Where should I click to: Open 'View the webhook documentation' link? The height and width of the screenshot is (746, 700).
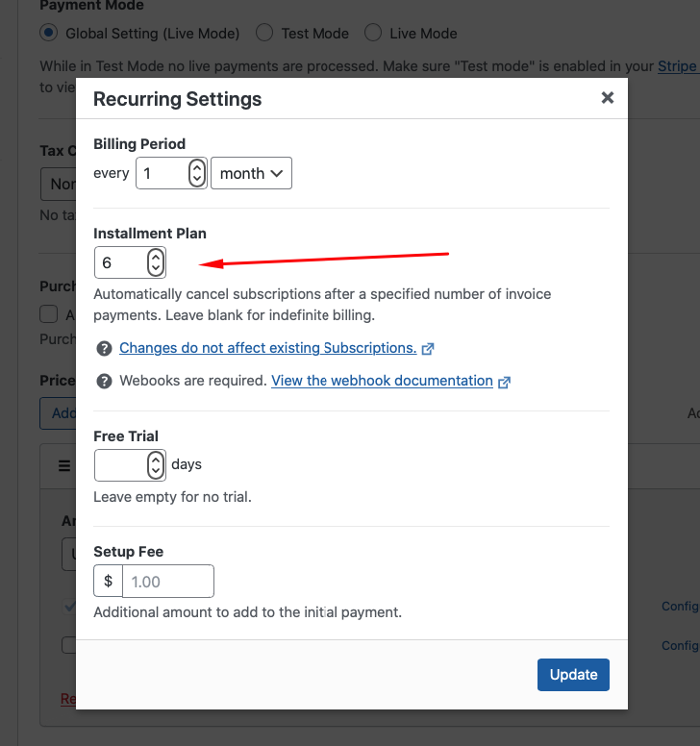point(382,381)
